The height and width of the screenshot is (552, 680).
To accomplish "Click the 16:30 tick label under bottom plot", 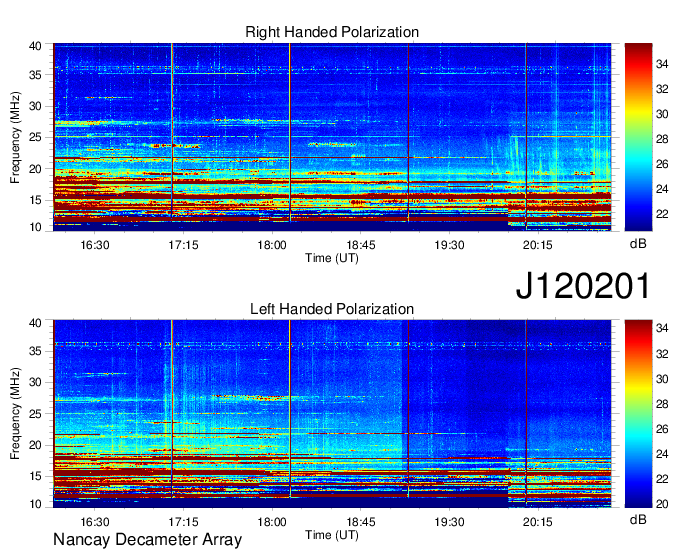I will click(x=95, y=522).
